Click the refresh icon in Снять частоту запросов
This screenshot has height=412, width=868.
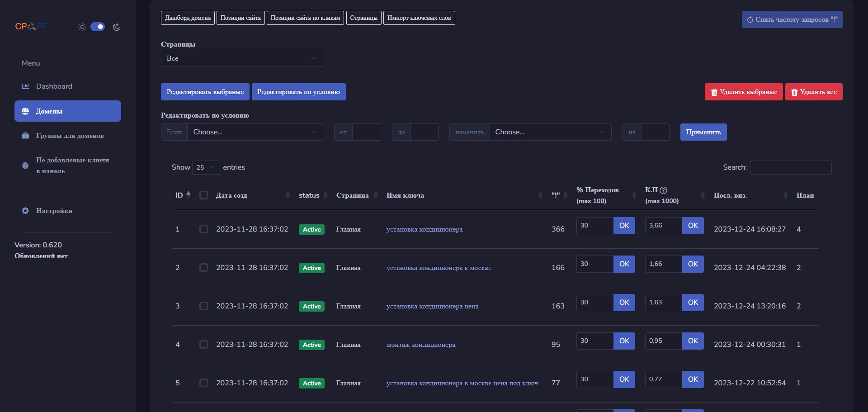(x=750, y=20)
